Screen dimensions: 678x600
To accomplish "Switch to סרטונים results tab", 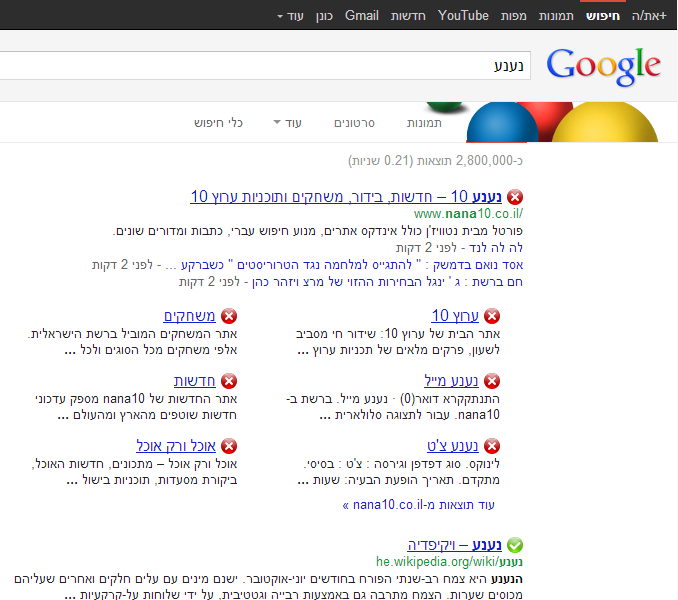I will [354, 123].
